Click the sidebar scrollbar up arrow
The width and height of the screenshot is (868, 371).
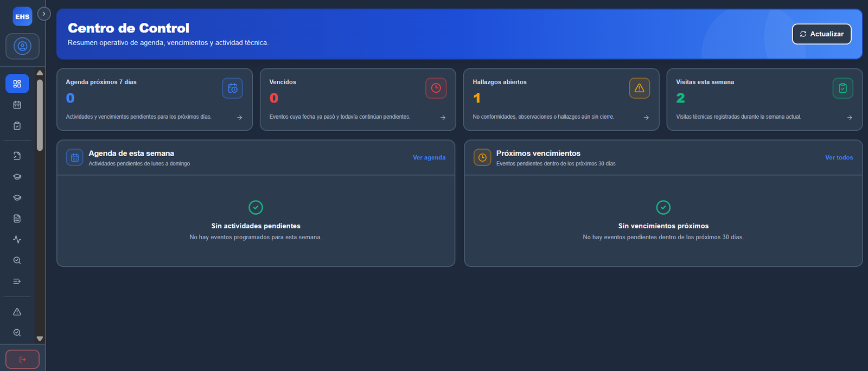[x=40, y=73]
